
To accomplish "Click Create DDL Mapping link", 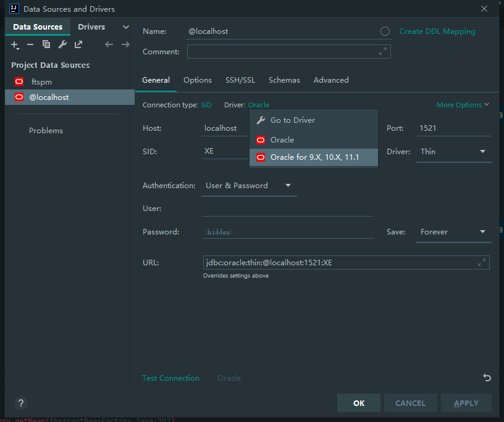I will [x=437, y=31].
